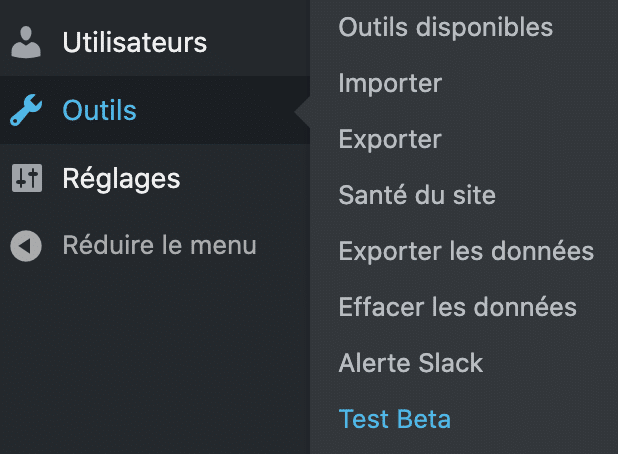Click the blue wrench Outils icon

tap(26, 110)
